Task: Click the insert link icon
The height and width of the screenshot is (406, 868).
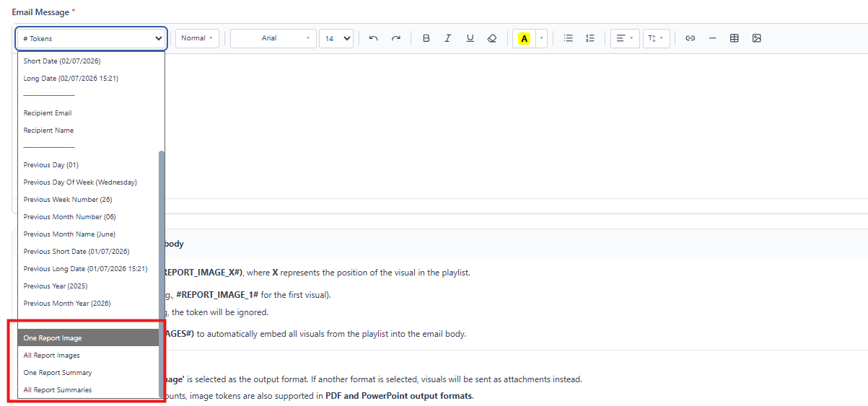Action: 690,38
